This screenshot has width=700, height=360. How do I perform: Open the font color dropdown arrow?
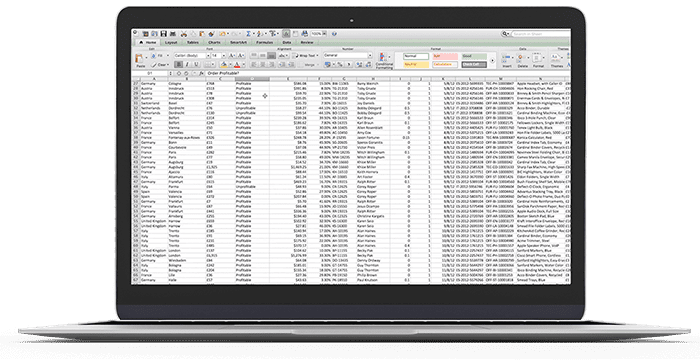[244, 65]
